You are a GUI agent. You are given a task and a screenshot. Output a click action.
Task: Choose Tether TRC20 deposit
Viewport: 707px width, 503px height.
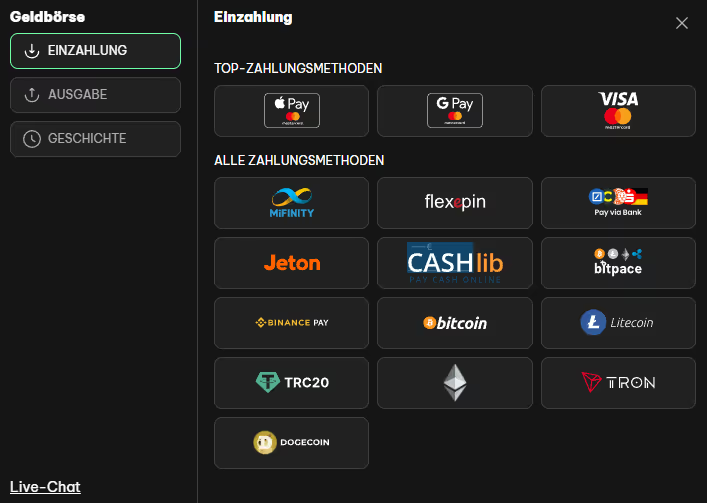click(291, 383)
